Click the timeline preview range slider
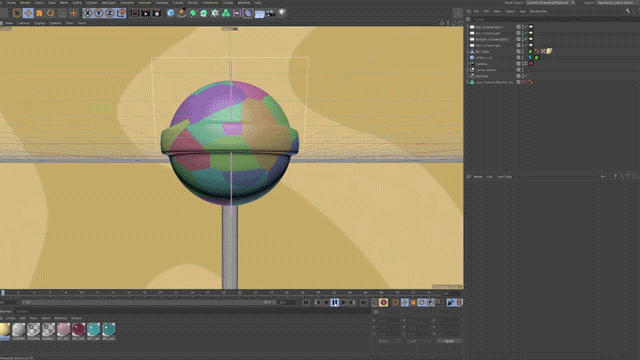640x360 pixels. [147, 302]
